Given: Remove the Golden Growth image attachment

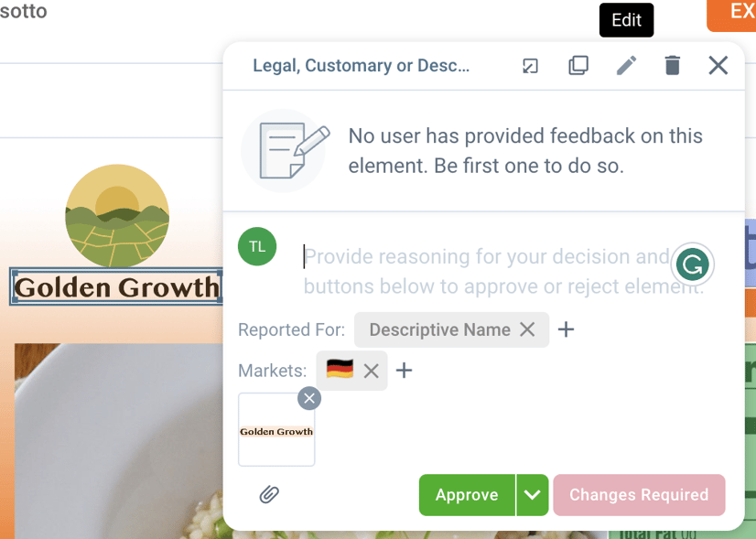Looking at the screenshot, I should tap(308, 398).
